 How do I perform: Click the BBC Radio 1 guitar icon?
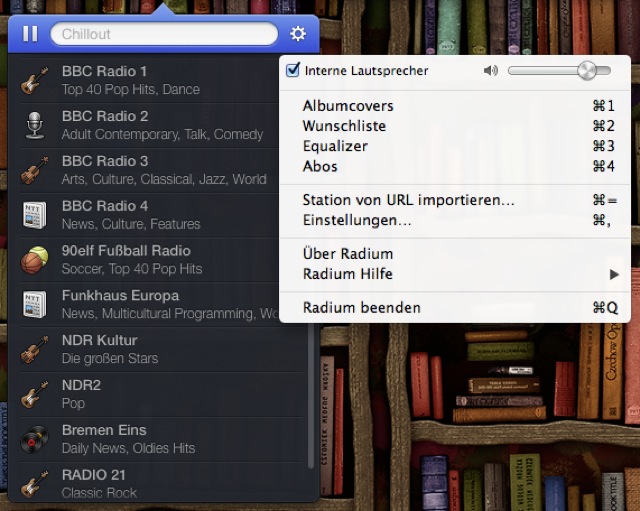[x=35, y=80]
